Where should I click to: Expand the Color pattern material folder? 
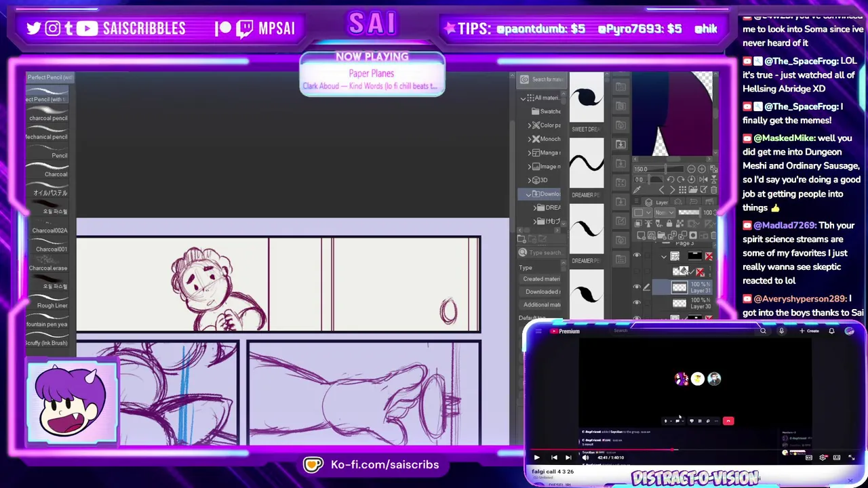(x=530, y=125)
